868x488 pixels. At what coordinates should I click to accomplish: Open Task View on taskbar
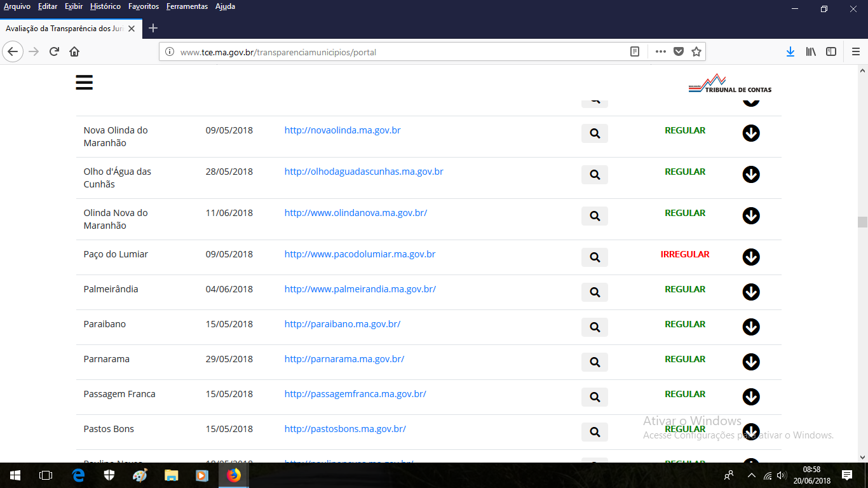point(46,475)
